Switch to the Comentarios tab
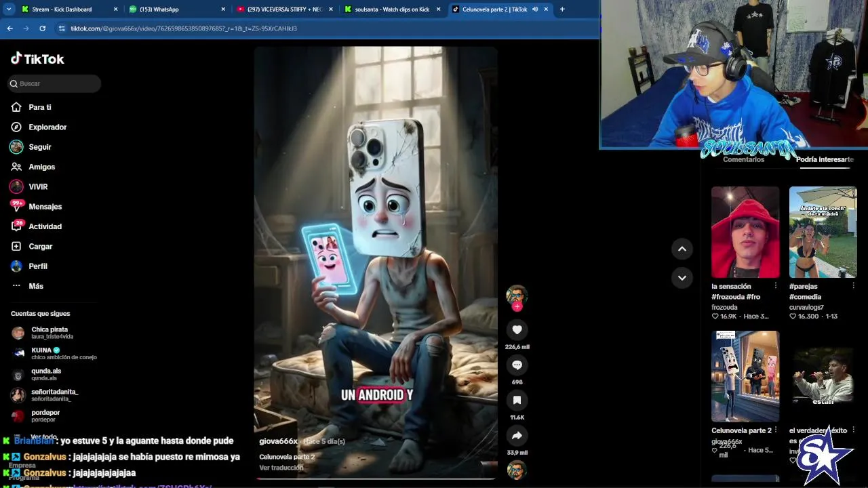 point(743,159)
